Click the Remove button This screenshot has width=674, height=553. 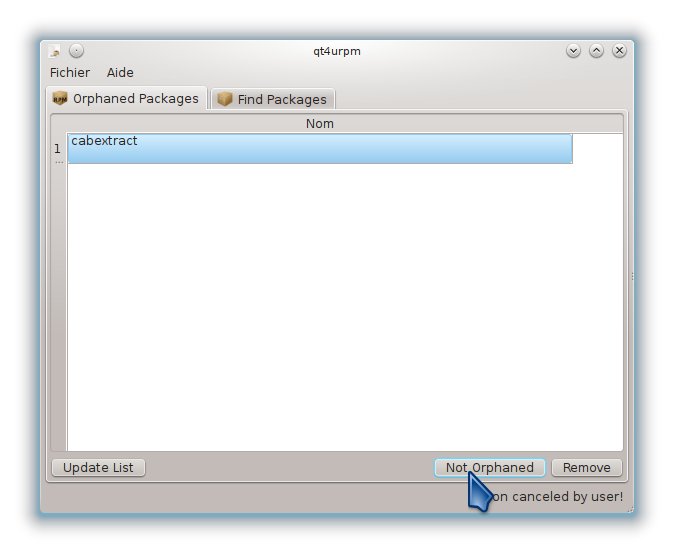[x=587, y=467]
